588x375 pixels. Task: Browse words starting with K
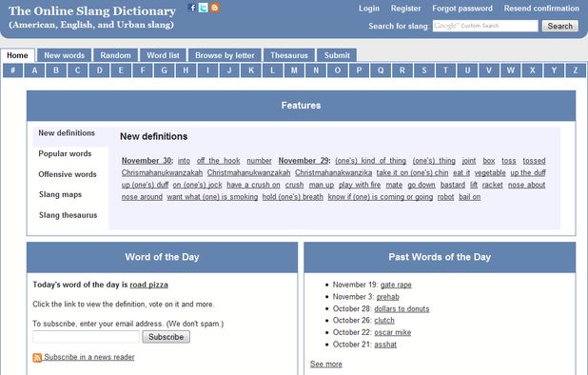coord(251,70)
